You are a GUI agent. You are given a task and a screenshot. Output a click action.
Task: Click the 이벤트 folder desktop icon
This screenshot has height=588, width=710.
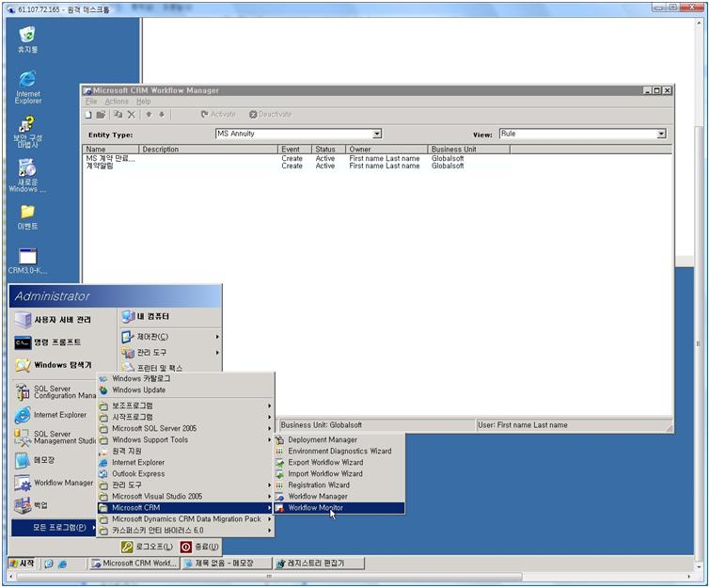click(x=27, y=217)
